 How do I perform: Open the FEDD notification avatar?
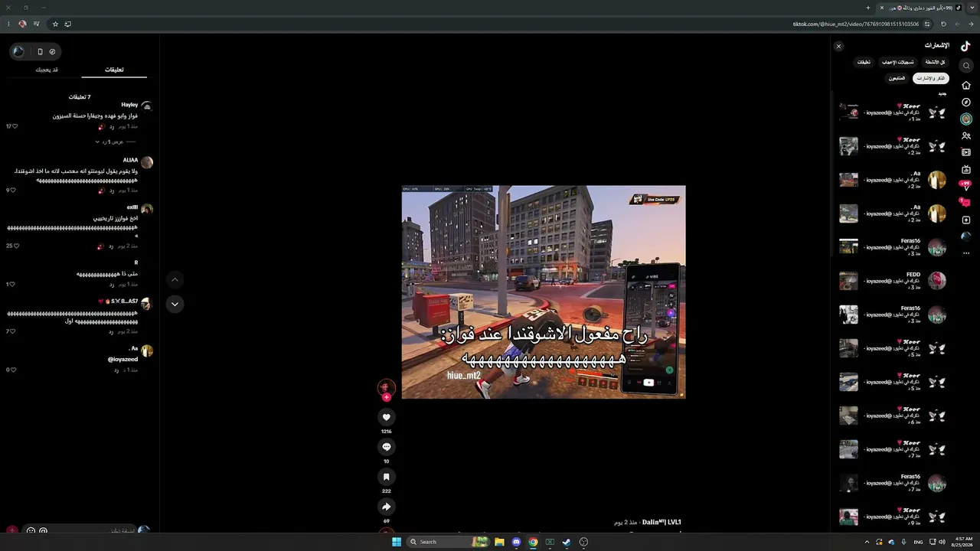pyautogui.click(x=937, y=281)
